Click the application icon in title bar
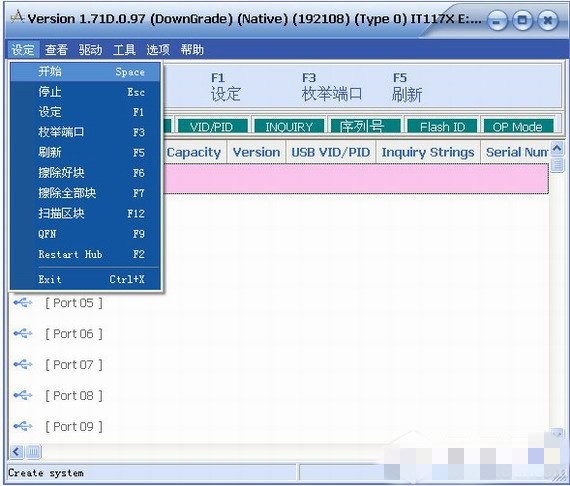570x486 pixels. tap(17, 17)
